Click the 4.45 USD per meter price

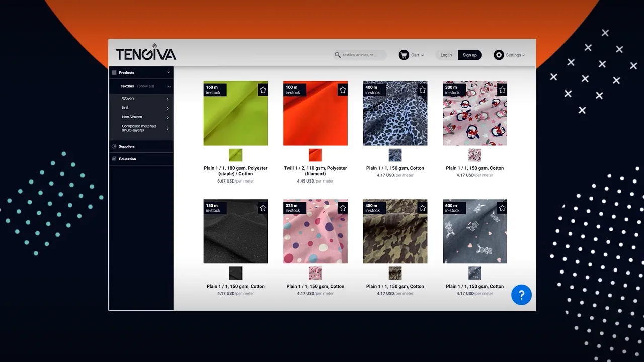pyautogui.click(x=315, y=181)
